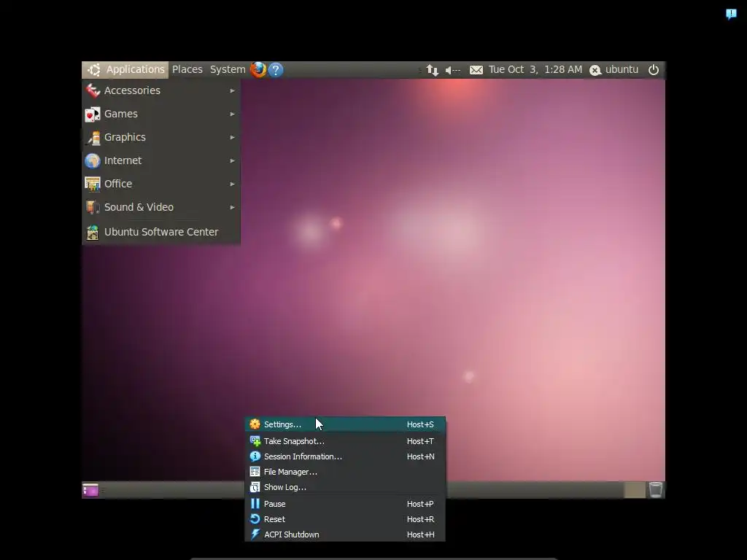The width and height of the screenshot is (747, 560).
Task: Click the Sound & Video category icon
Action: (93, 207)
